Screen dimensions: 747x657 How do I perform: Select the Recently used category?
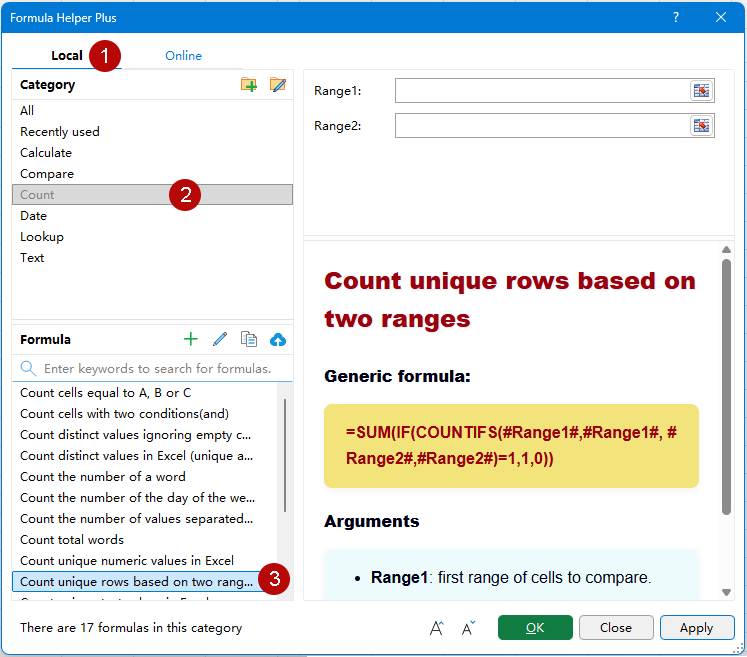[x=152, y=131]
